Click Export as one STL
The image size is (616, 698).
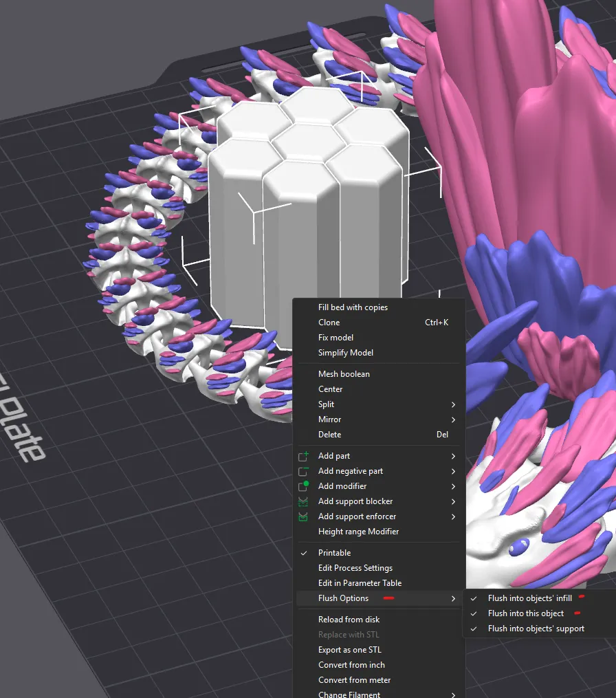(x=349, y=650)
